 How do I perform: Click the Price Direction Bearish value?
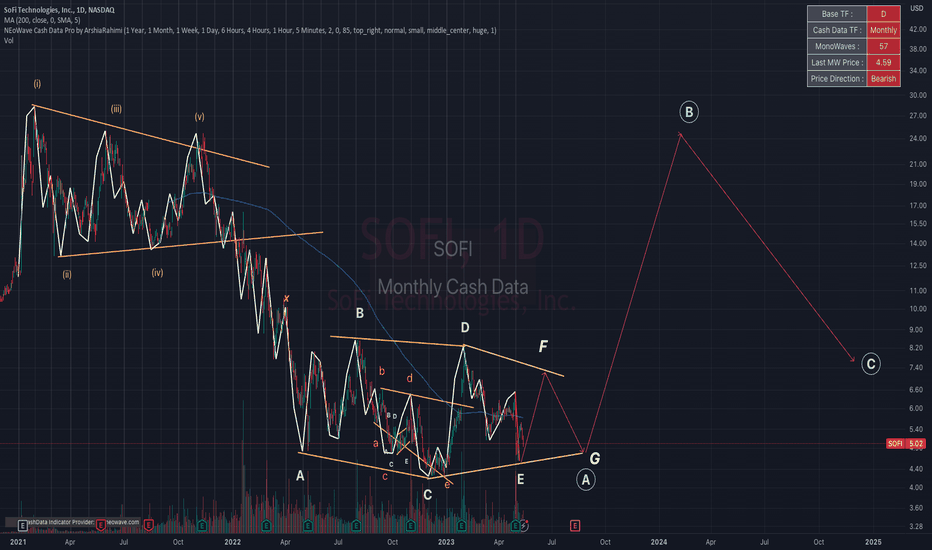(883, 78)
